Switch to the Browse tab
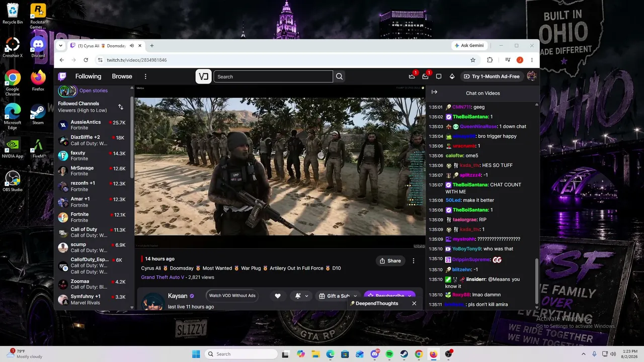Screen dimensions: 644x362 tap(122, 76)
